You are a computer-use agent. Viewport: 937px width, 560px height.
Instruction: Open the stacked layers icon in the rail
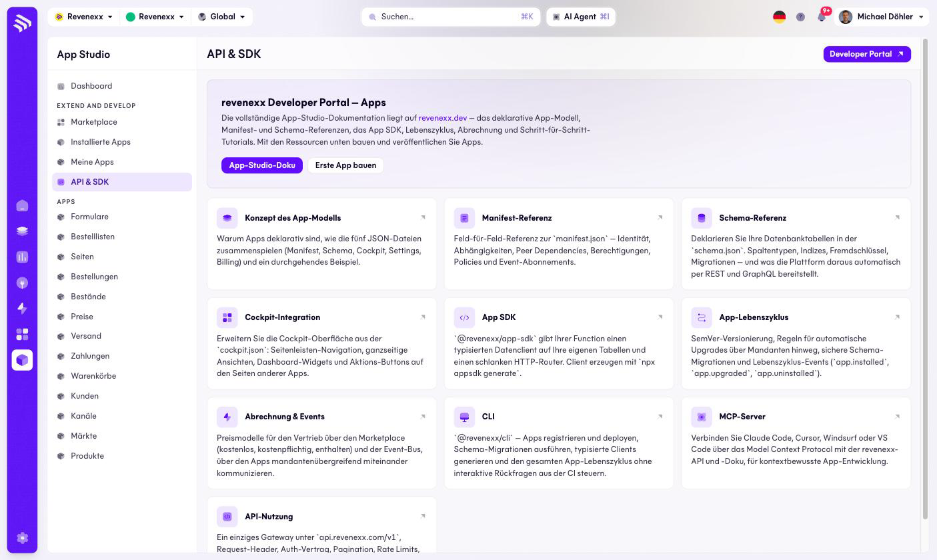tap(22, 231)
